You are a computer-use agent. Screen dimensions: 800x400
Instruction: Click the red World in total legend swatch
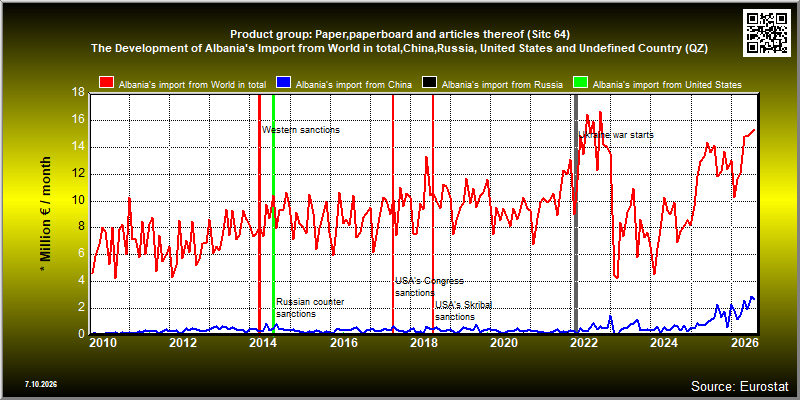coord(106,84)
